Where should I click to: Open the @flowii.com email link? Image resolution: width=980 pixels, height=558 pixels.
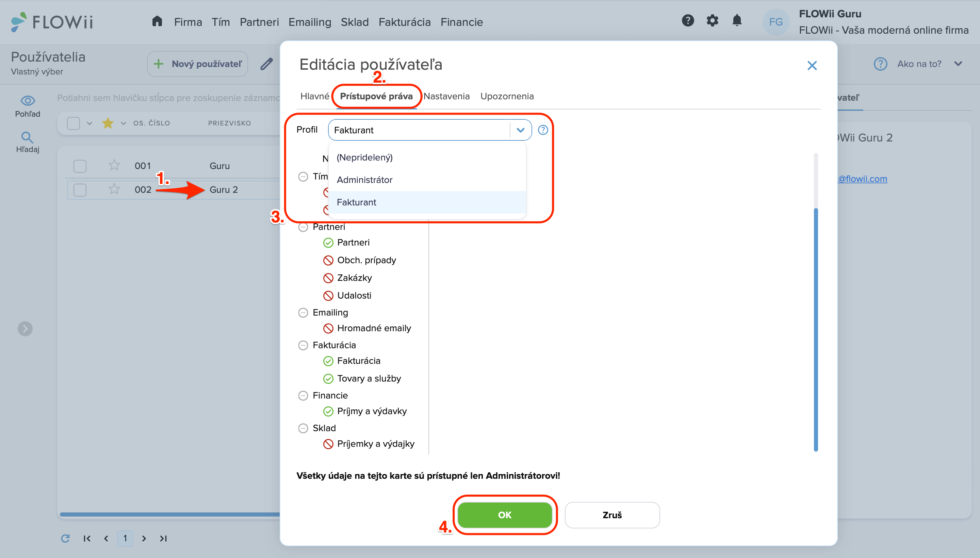pyautogui.click(x=862, y=179)
